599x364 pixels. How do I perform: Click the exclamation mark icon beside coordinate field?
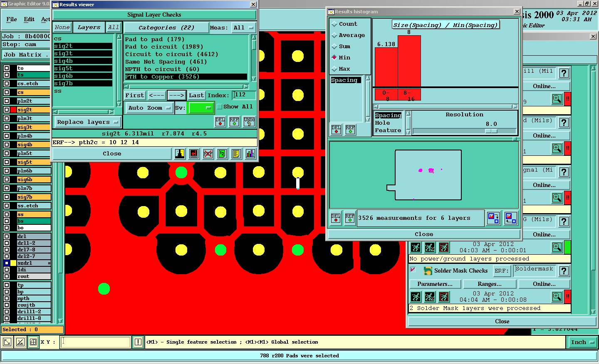pos(138,342)
